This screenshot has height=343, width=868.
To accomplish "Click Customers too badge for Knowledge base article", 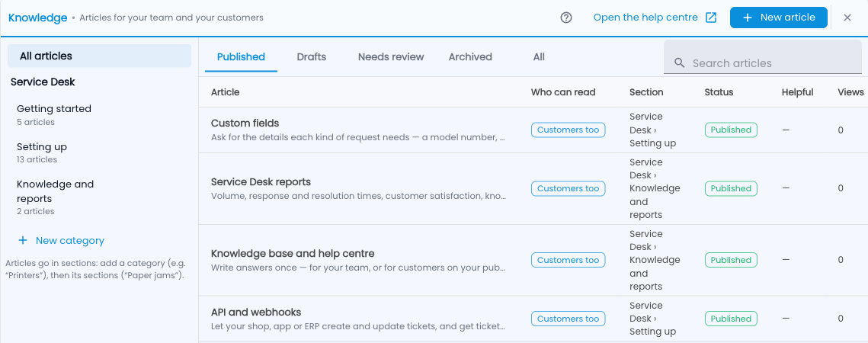I will coord(568,260).
